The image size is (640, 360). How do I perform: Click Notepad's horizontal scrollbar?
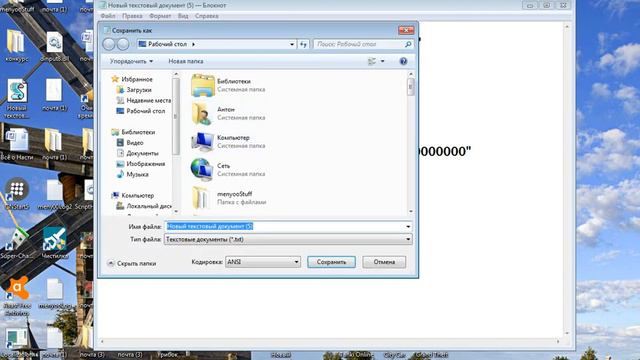pos(330,341)
